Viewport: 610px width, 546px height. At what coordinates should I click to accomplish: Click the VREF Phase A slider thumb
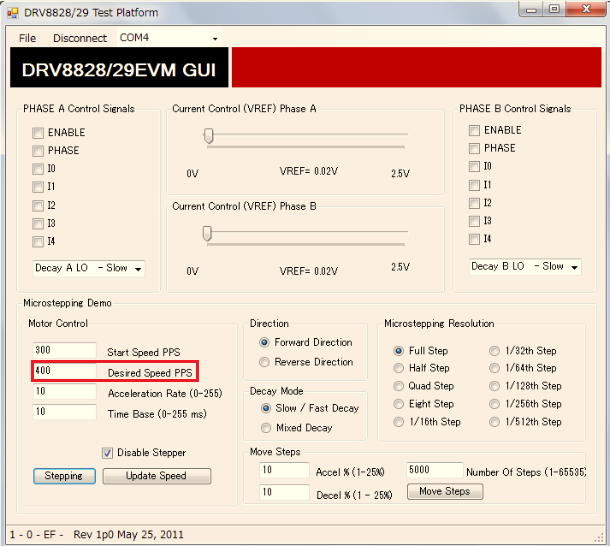pyautogui.click(x=209, y=136)
